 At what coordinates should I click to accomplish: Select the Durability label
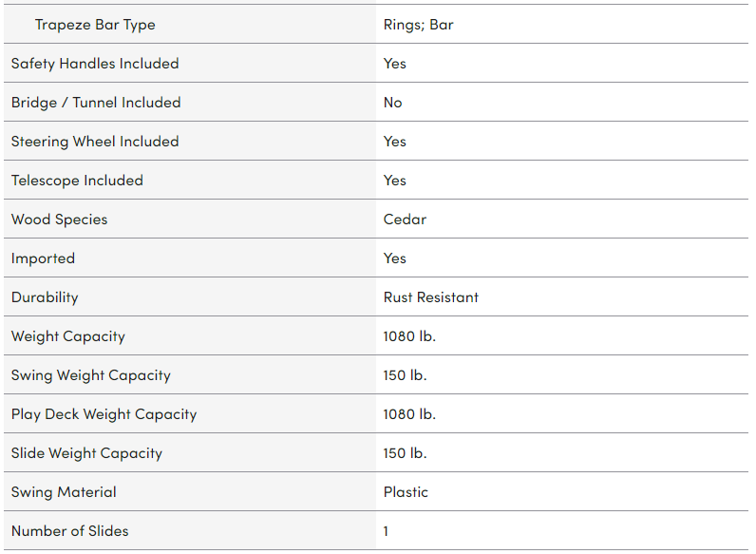pos(45,297)
